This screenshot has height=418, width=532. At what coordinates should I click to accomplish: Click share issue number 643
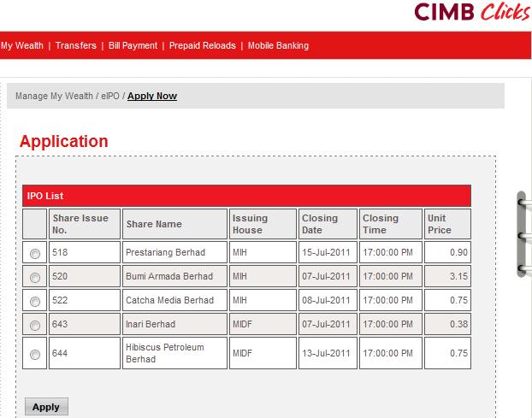point(60,324)
